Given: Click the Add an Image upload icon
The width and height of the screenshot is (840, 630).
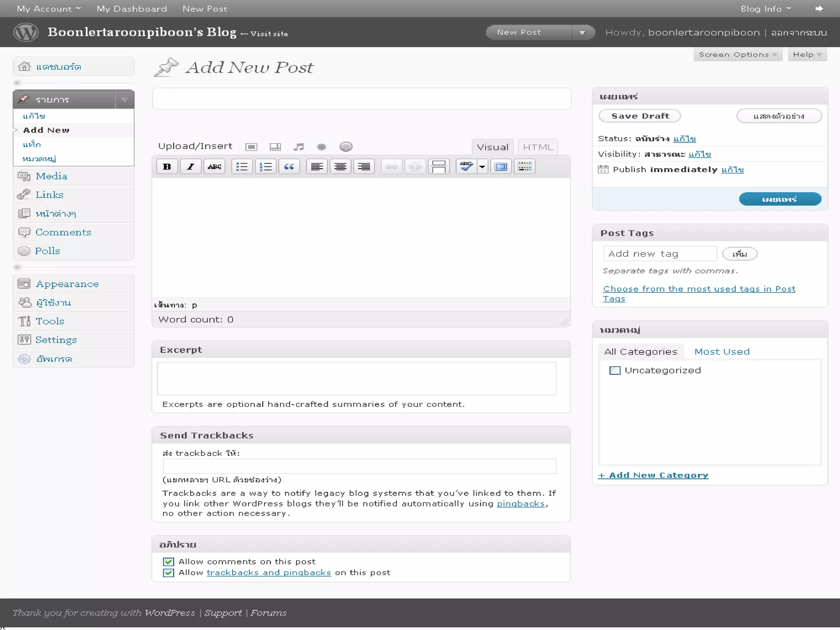Looking at the screenshot, I should pos(251,147).
